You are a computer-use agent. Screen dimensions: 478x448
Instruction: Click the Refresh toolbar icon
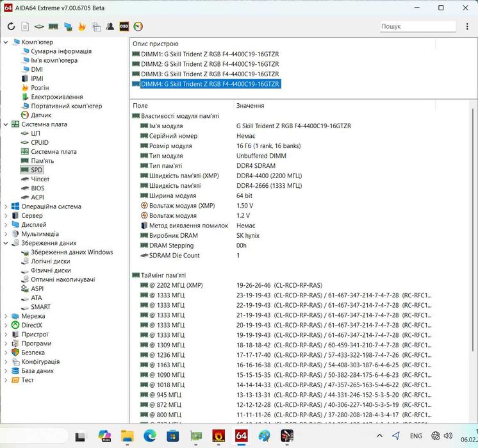[x=11, y=26]
